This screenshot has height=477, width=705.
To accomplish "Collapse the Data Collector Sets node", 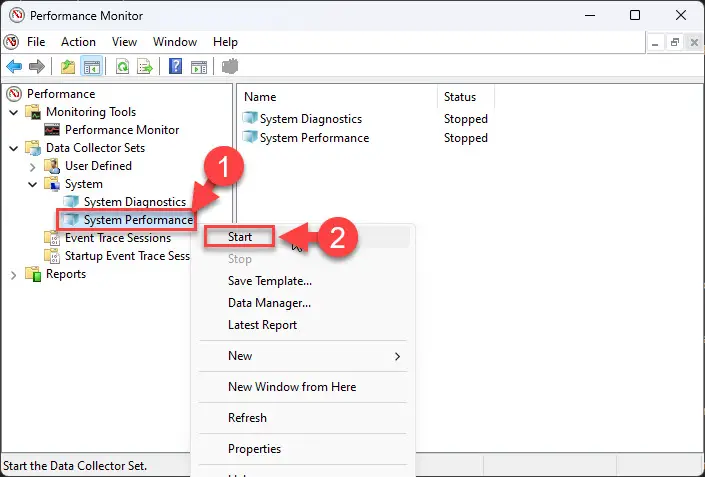I will [14, 148].
